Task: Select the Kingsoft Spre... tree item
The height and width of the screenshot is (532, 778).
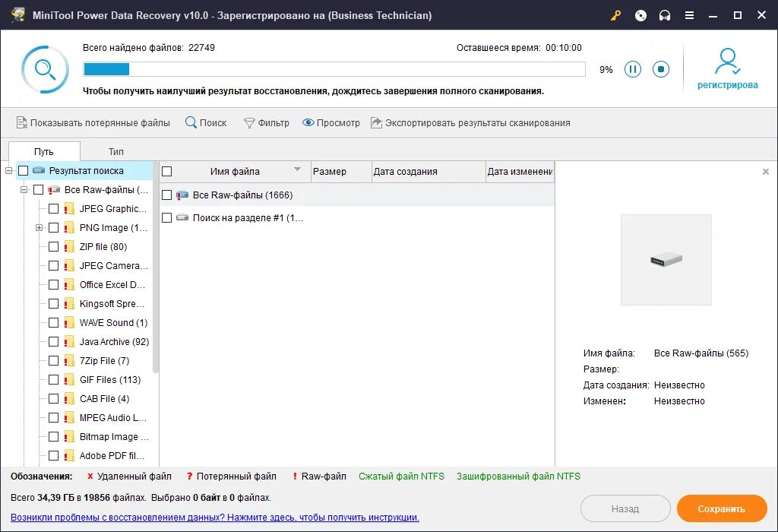Action: 112,304
